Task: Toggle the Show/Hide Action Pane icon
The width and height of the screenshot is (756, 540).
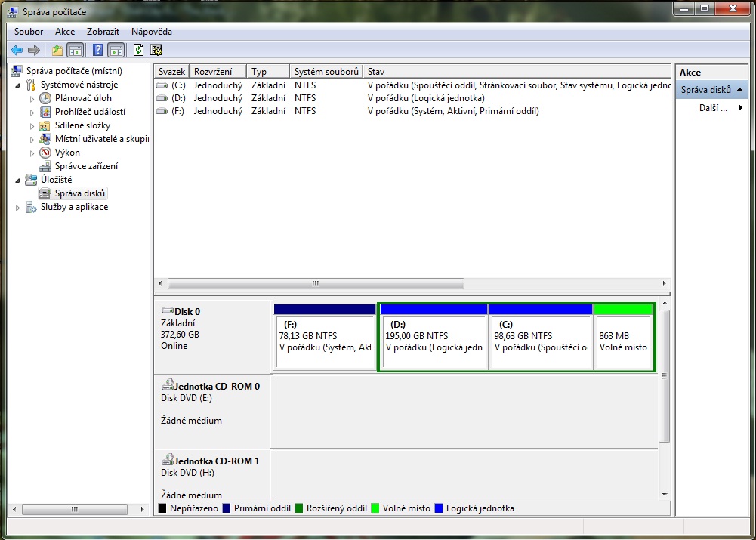Action: (x=116, y=50)
